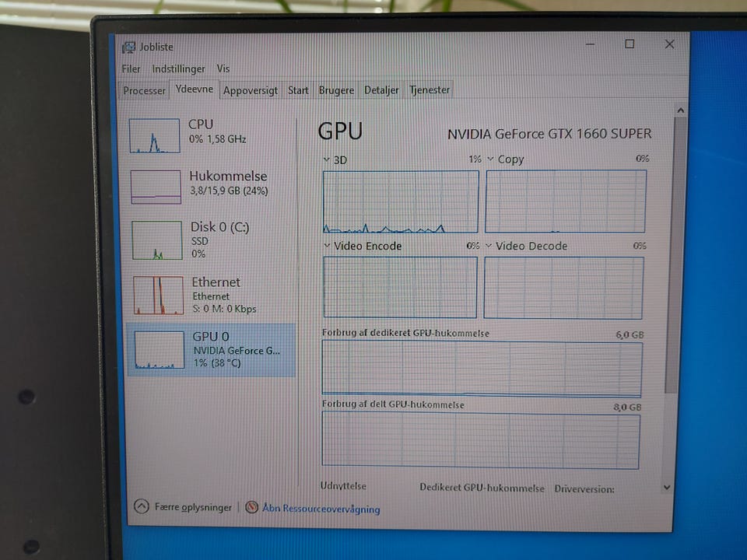Select the Ethernet graph thumbnail
This screenshot has height=560, width=747.
[x=158, y=296]
